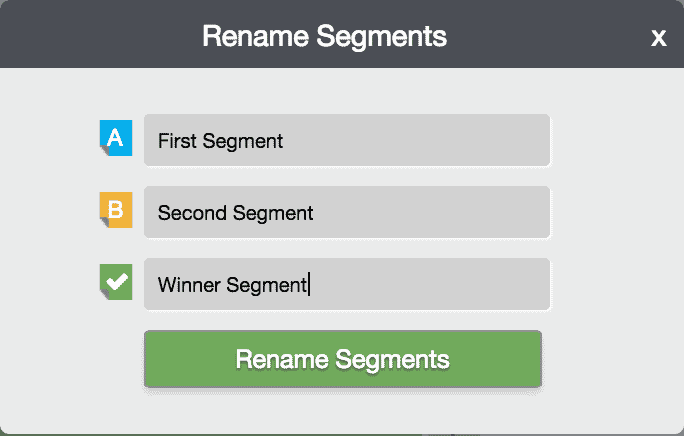Screen dimensions: 684x436
Task: Click the blue A segment icon
Action: (116, 138)
